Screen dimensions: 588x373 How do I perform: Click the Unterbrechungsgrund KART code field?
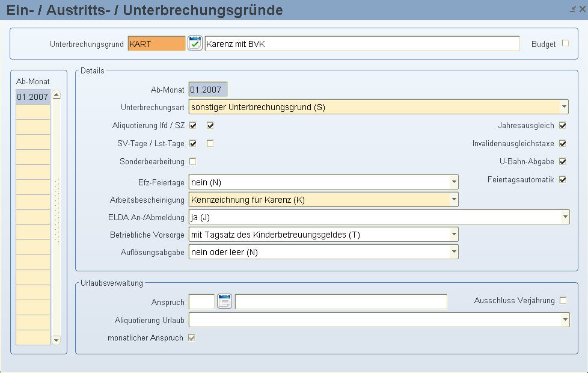point(156,44)
